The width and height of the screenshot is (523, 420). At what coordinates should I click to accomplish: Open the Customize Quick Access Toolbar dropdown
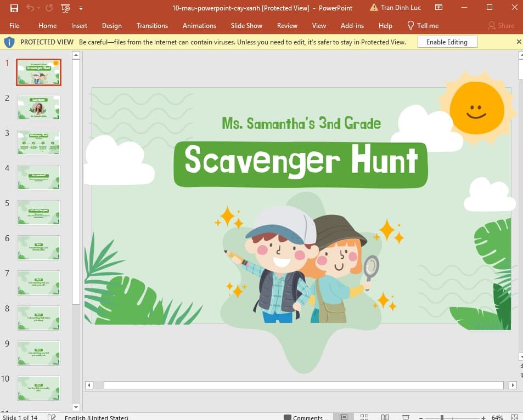tap(80, 8)
